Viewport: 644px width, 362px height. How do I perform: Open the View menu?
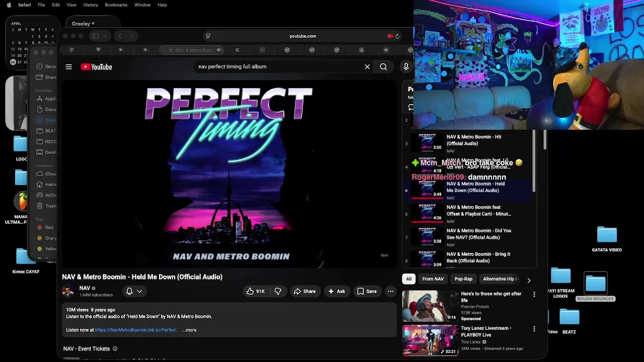pyautogui.click(x=71, y=5)
